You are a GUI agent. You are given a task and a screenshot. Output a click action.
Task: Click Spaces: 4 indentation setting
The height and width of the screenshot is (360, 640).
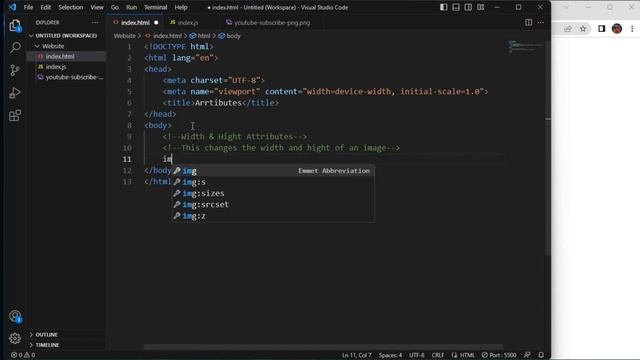(x=390, y=355)
